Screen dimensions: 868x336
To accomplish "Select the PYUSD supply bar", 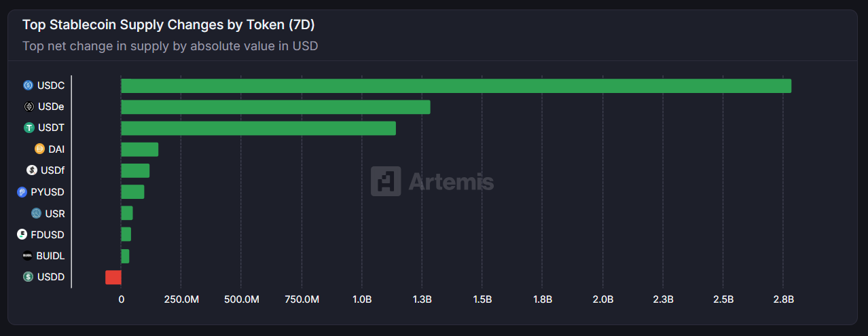I will click(x=132, y=192).
